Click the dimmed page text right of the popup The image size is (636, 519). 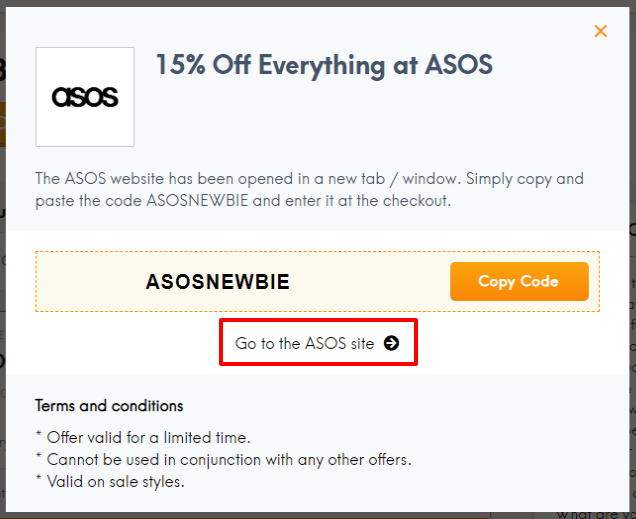click(632, 300)
